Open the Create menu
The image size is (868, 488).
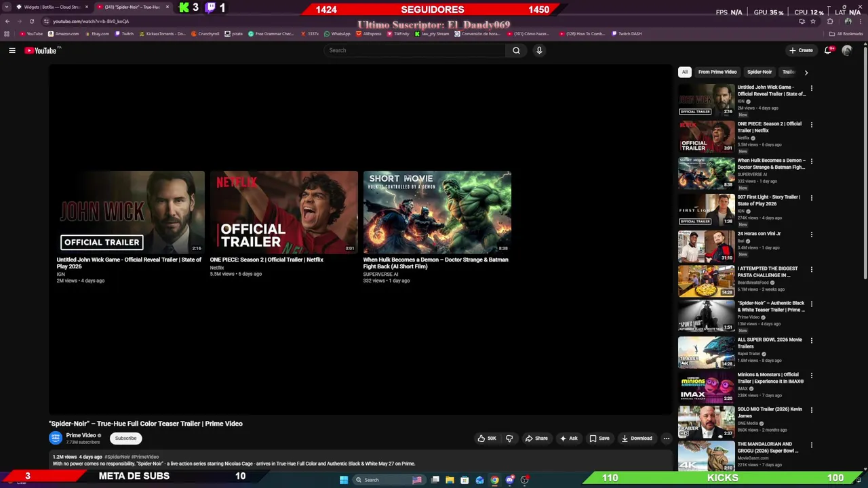coord(801,50)
